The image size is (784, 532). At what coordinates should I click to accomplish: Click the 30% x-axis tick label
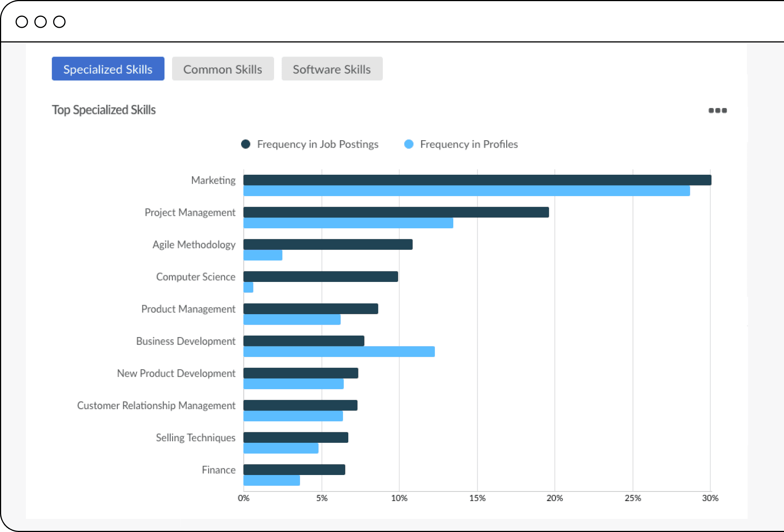tap(710, 498)
